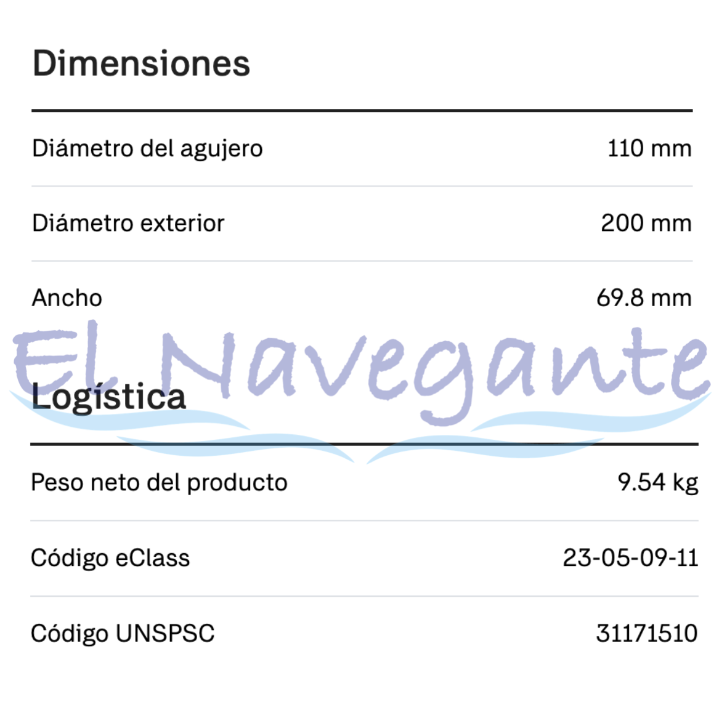The width and height of the screenshot is (727, 728).
Task: Click the 200 mm value
Action: coord(646,223)
